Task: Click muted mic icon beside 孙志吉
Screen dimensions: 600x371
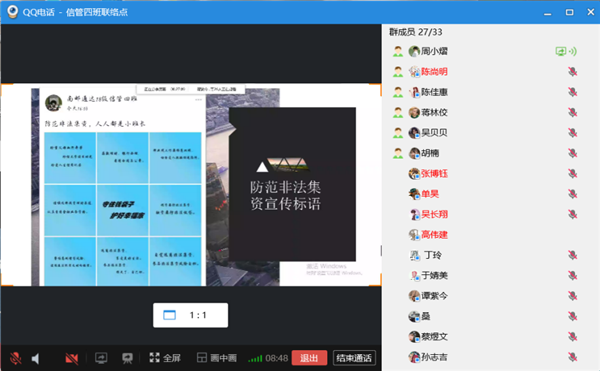Action: [x=572, y=357]
